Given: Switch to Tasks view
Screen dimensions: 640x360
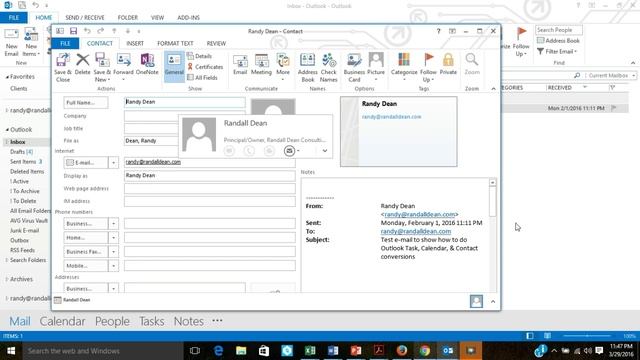Looking at the screenshot, I should (x=151, y=321).
